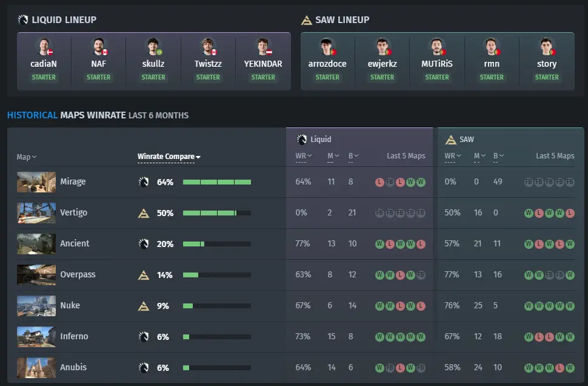Click the Ancient 20% winrate bar
The height and width of the screenshot is (386, 588).
[217, 244]
